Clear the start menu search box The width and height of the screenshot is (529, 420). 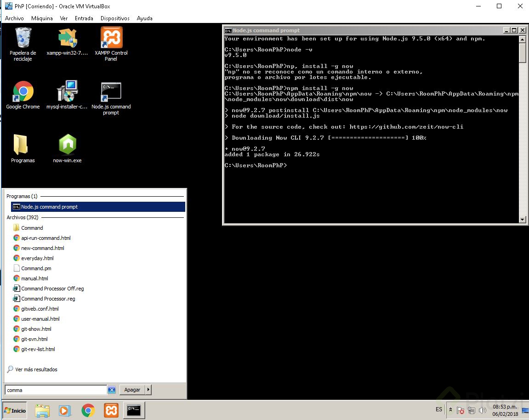click(x=112, y=390)
